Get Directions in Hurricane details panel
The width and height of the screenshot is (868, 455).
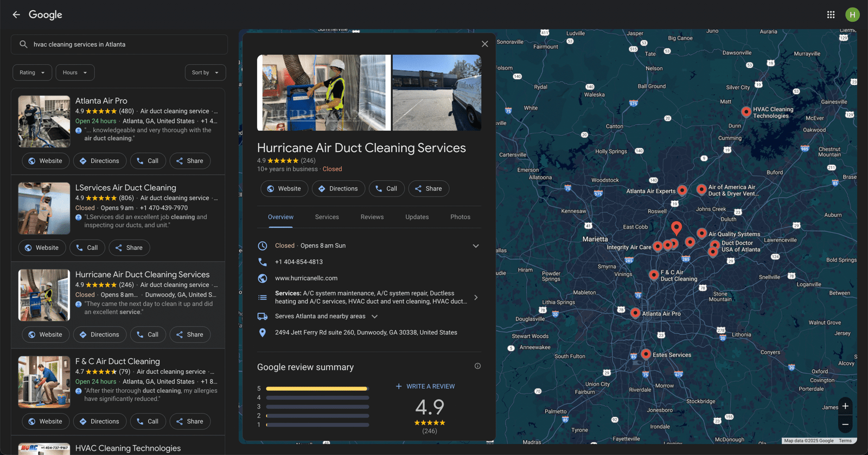pos(338,188)
